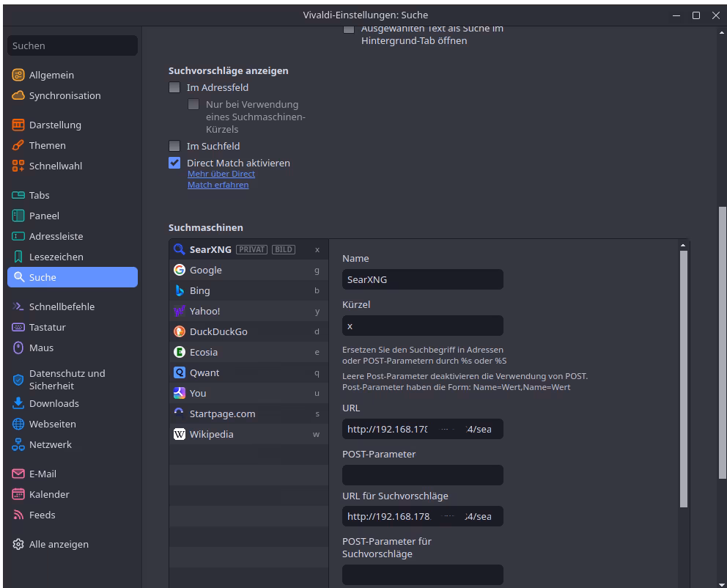Click the main settings page scrollbar
727x588 pixels.
[x=722, y=342]
